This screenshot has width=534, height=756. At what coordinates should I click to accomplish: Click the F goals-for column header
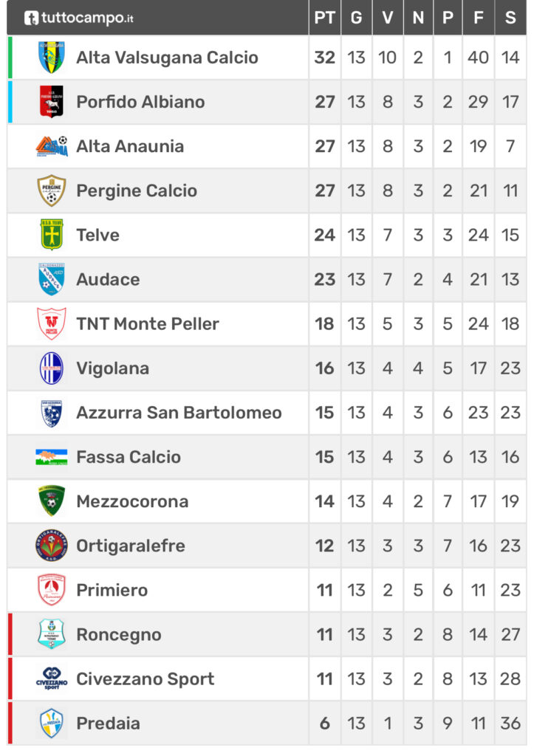pos(479,18)
